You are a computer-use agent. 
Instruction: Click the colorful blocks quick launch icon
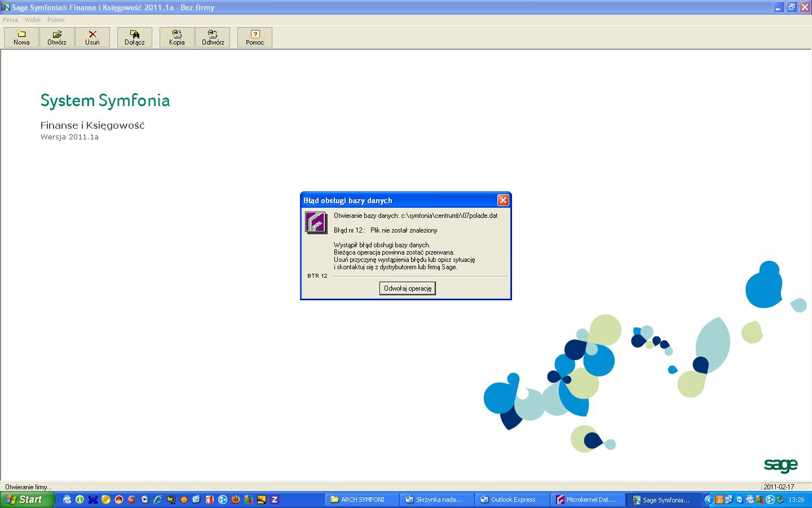(249, 500)
